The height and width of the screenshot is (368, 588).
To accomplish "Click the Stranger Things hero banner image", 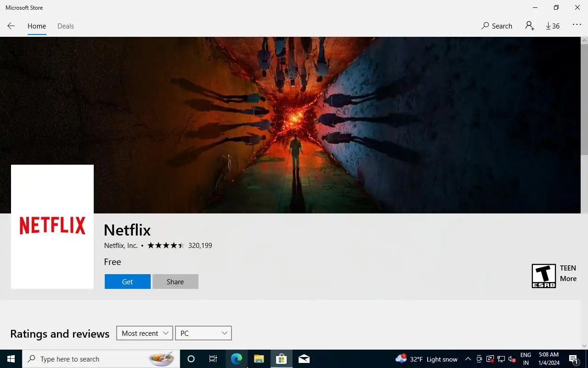I will coord(290,125).
